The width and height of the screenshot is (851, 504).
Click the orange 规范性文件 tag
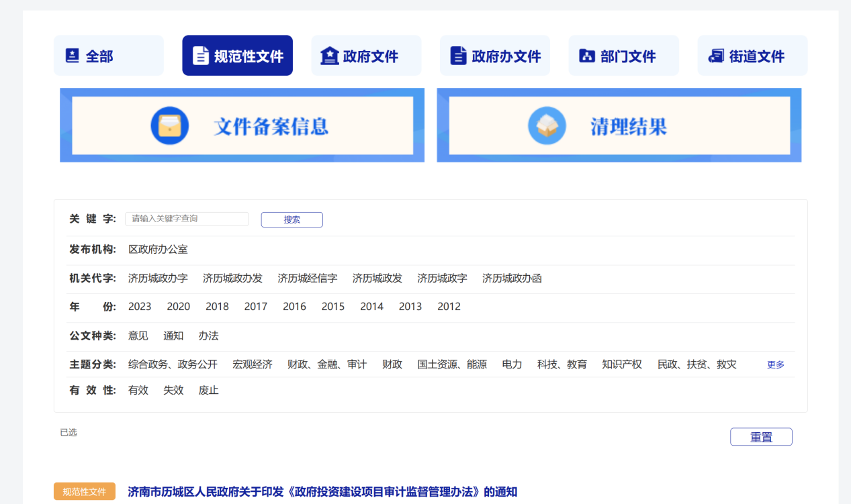pyautogui.click(x=85, y=492)
